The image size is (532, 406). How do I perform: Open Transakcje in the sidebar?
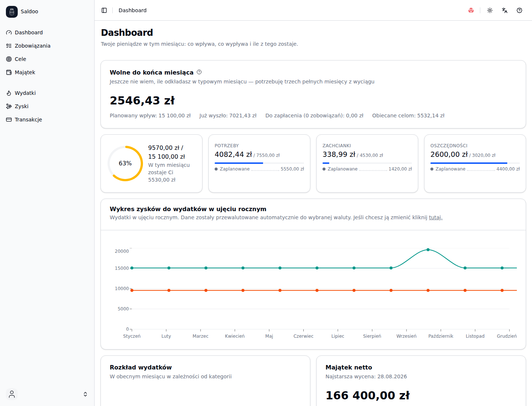tap(47, 120)
